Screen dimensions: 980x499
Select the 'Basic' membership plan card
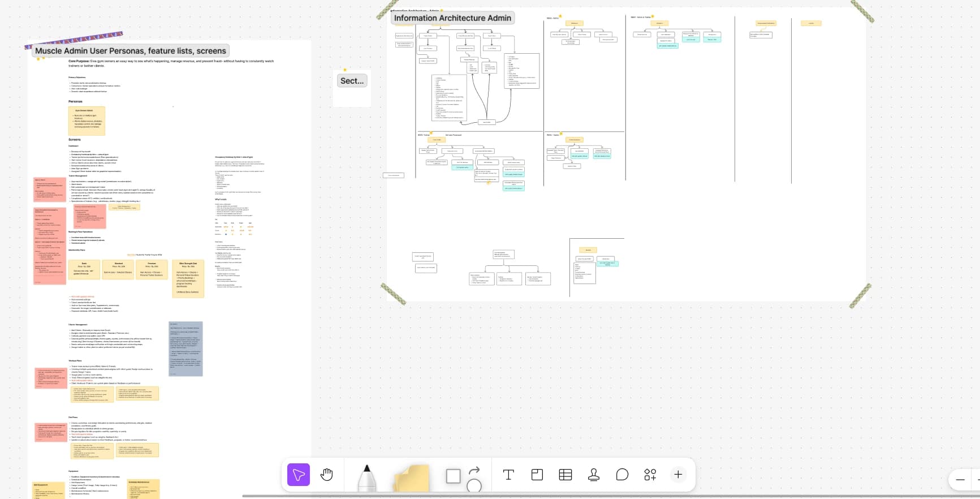coord(84,270)
